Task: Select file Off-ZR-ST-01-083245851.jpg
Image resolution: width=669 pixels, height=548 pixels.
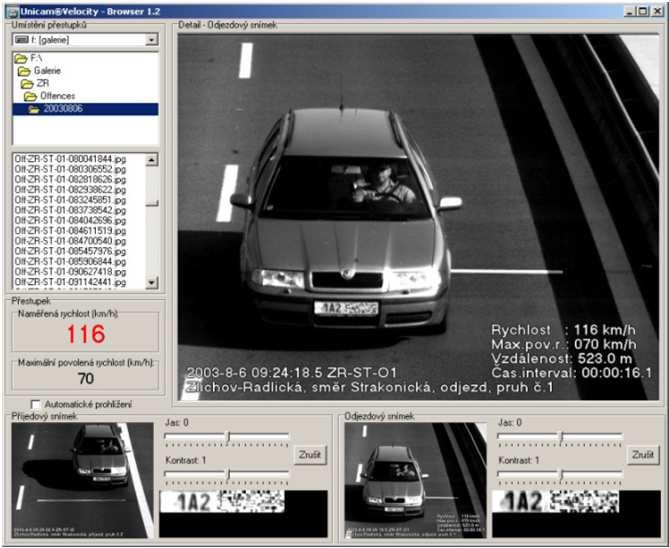Action: point(70,200)
